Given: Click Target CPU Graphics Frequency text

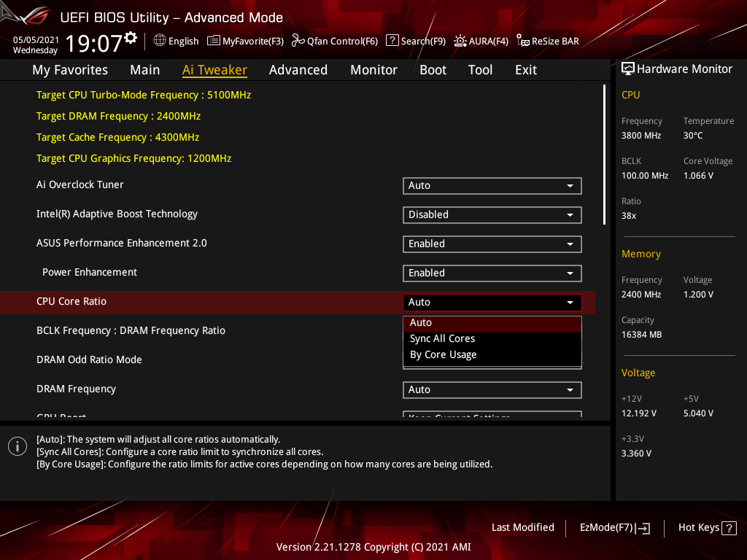Looking at the screenshot, I should 134,158.
